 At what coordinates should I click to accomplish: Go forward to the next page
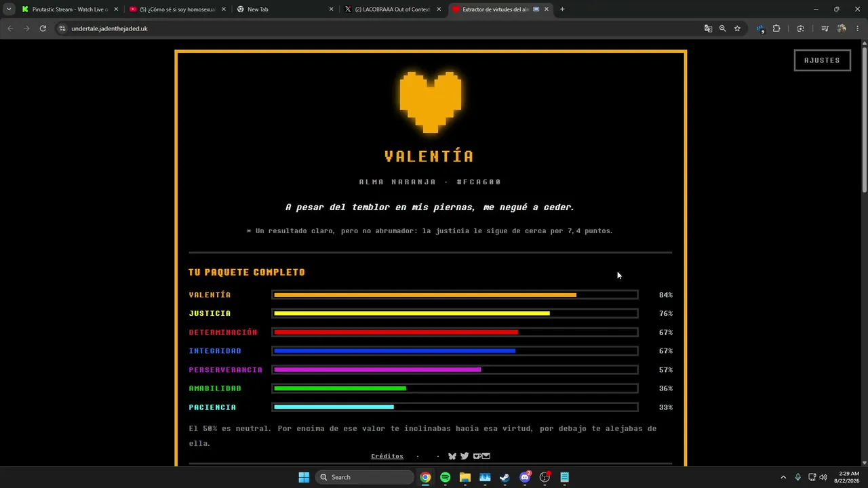(x=26, y=28)
